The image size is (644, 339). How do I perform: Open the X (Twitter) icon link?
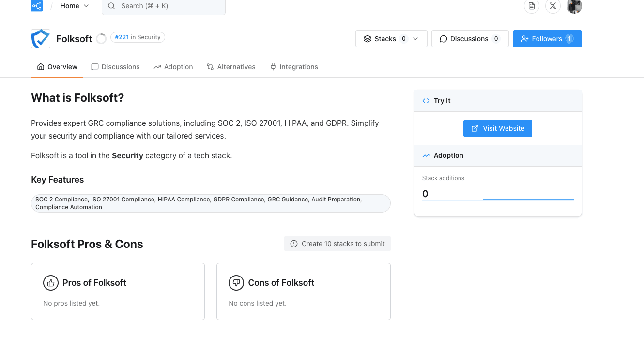point(553,6)
